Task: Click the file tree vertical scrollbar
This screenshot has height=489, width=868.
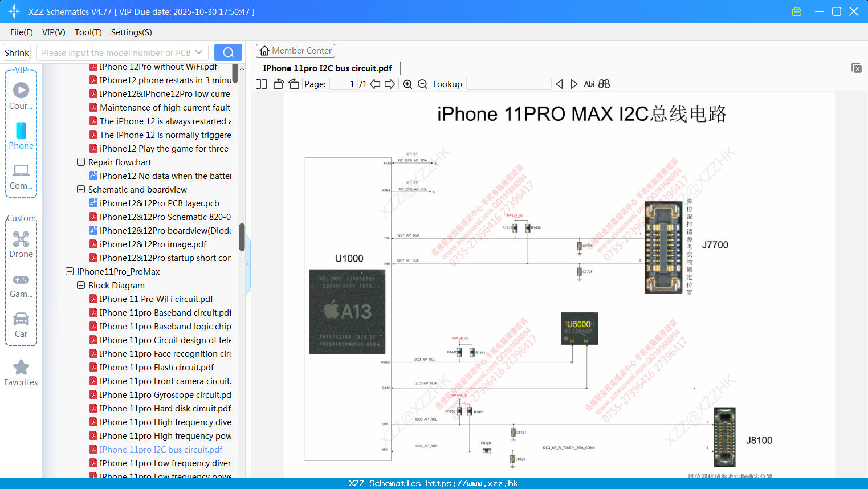Action: coord(242,237)
